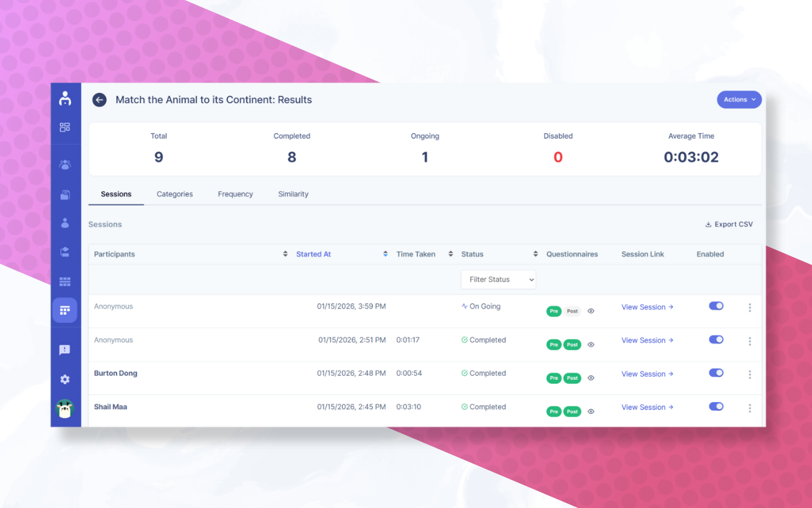Screen dimensions: 812x508
Task: Disable the On Going anonymous session toggle
Action: (716, 306)
